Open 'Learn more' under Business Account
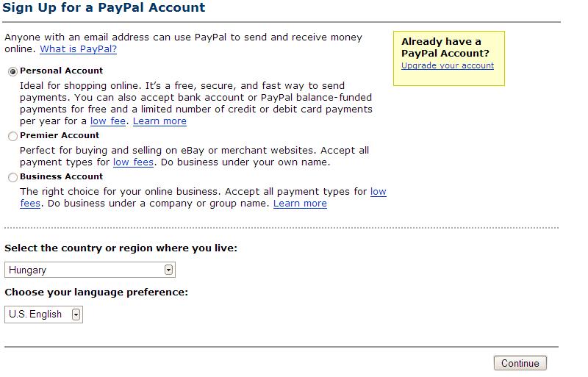 (x=300, y=204)
